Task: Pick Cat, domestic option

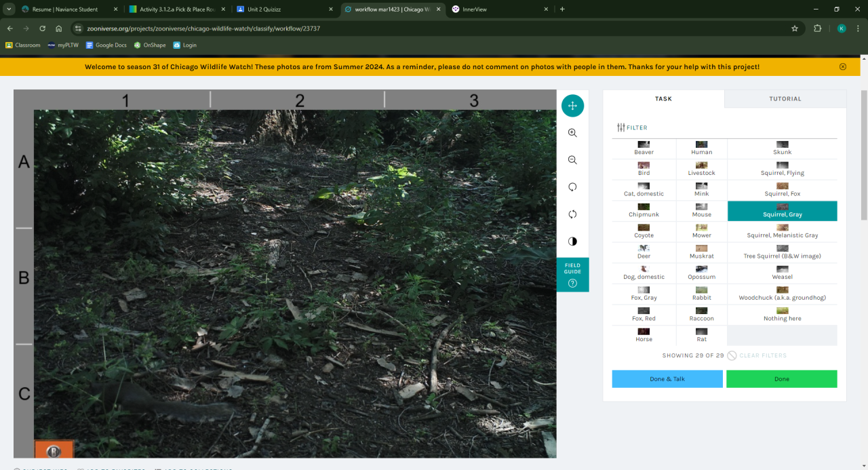Action: pos(644,190)
